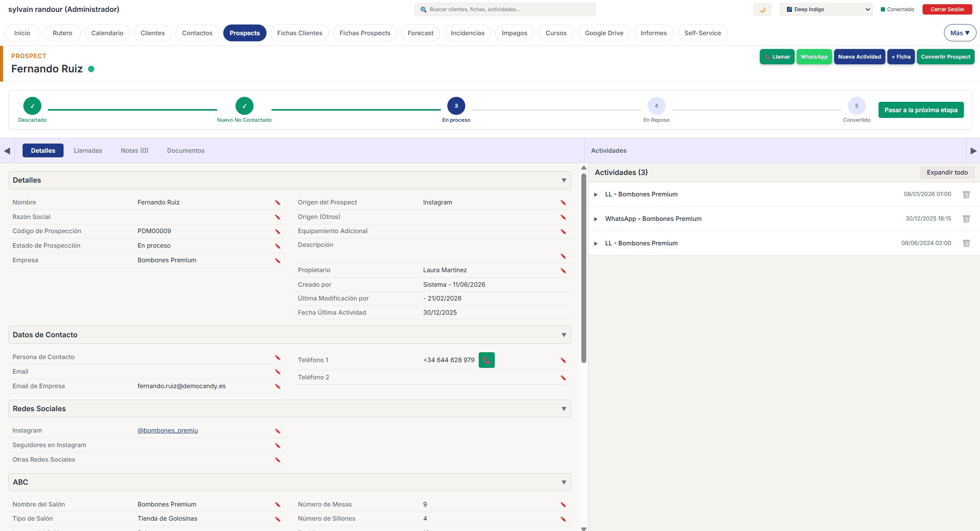Screen dimensions: 980x531
Task: Edit the Seguidores en Instagram pencil icon
Action: [x=278, y=445]
